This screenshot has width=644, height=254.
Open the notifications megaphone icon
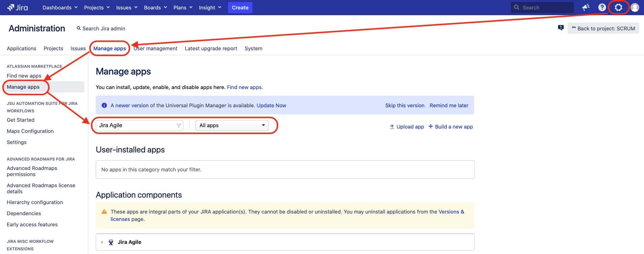point(586,7)
